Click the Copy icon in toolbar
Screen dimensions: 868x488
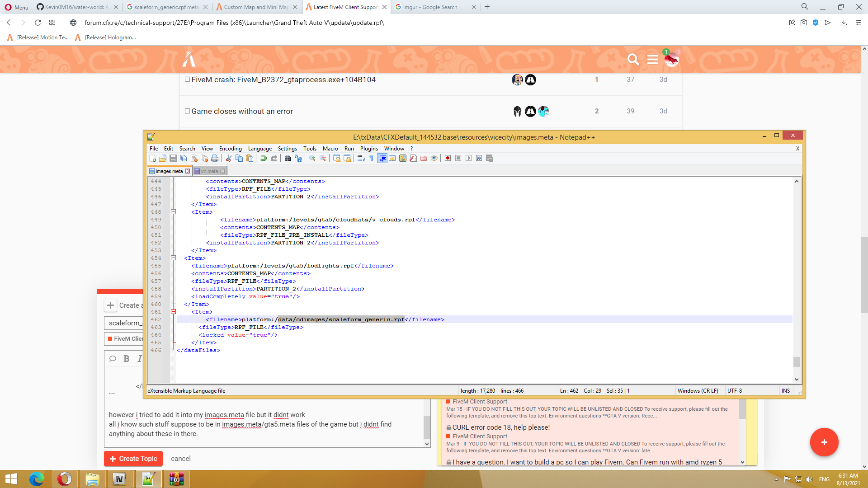tap(239, 158)
